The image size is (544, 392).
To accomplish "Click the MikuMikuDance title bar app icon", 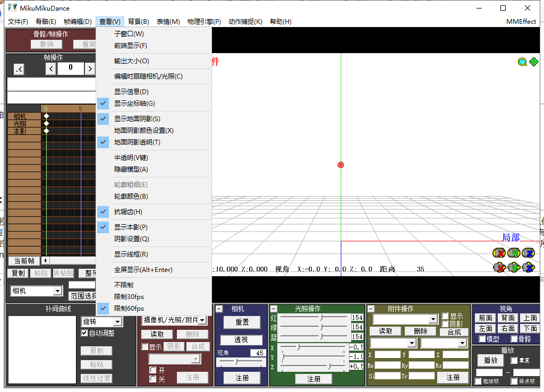I will tap(13, 7).
